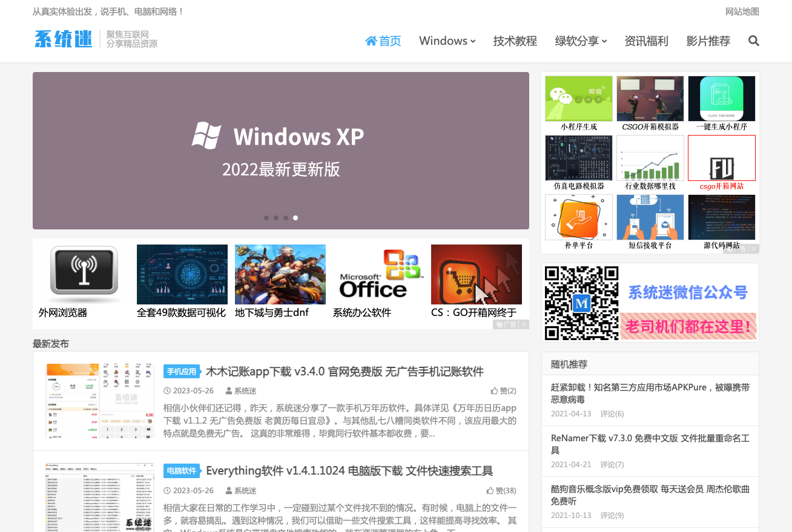
Task: Click the 手机应用 category tag
Action: 182,372
